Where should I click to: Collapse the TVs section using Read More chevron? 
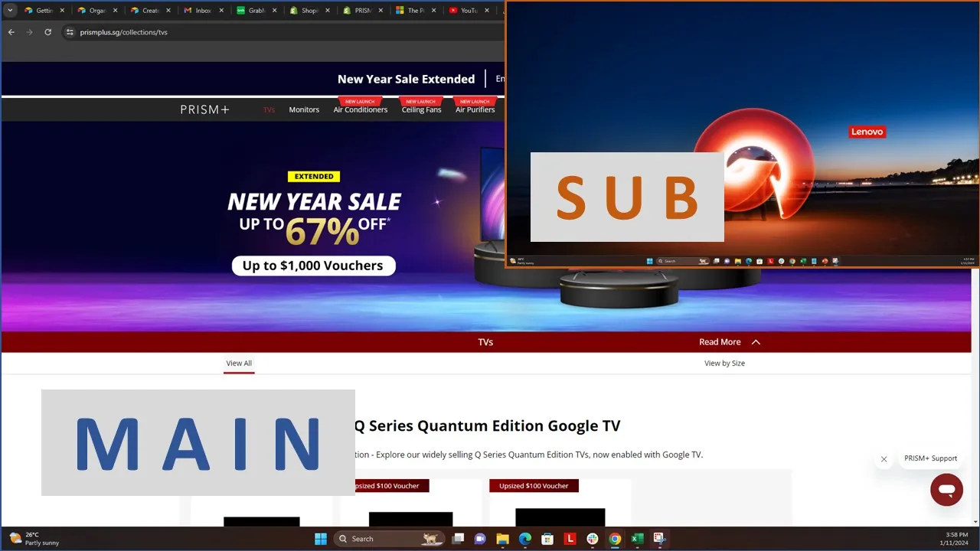click(755, 342)
